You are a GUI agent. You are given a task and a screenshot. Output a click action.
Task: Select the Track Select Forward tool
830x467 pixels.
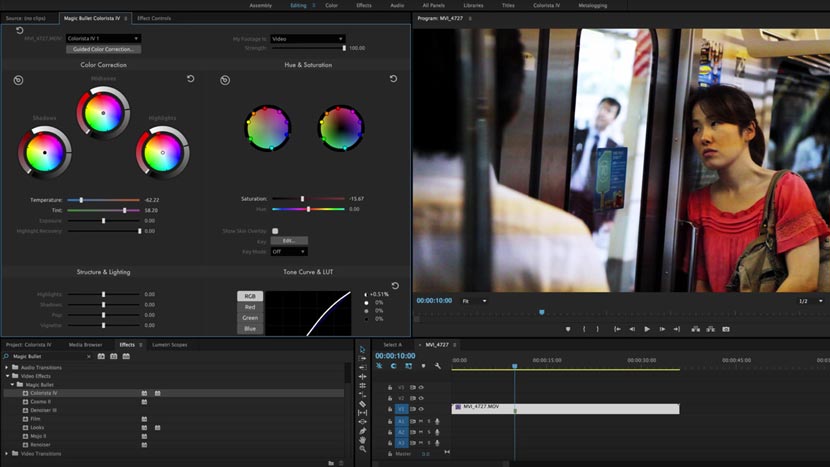click(362, 358)
